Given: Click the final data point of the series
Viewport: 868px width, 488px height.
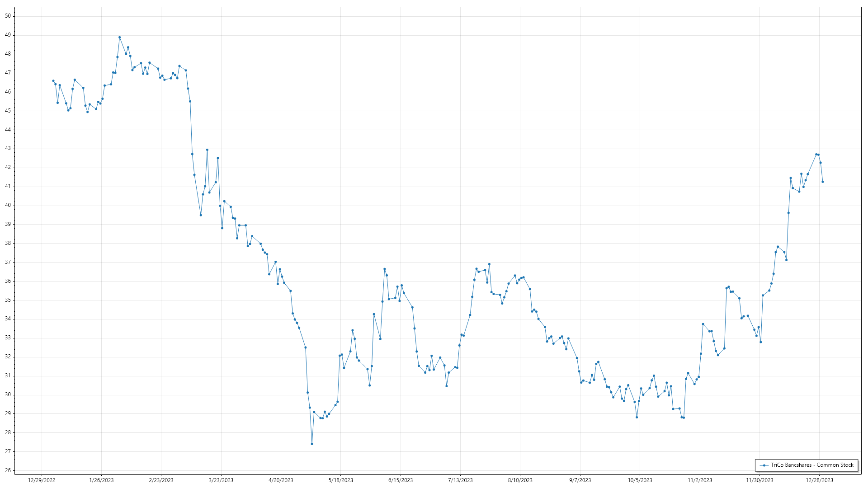Looking at the screenshot, I should [x=823, y=182].
